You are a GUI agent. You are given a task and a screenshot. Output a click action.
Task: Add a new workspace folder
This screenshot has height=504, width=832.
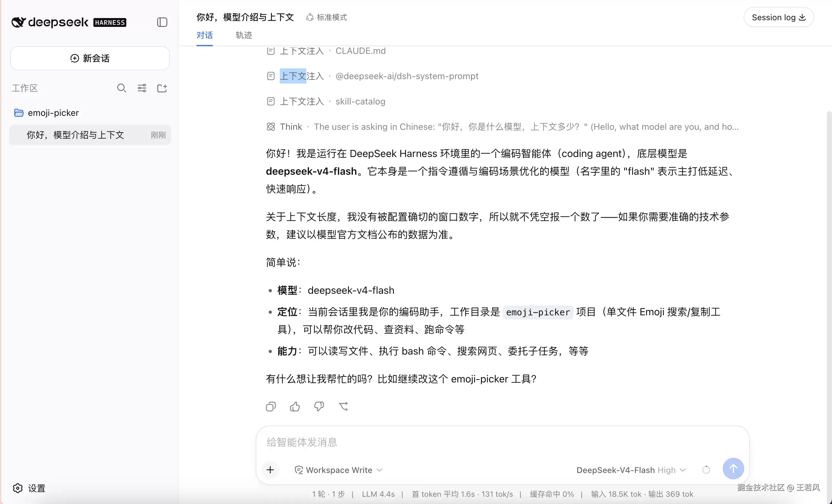pyautogui.click(x=162, y=88)
